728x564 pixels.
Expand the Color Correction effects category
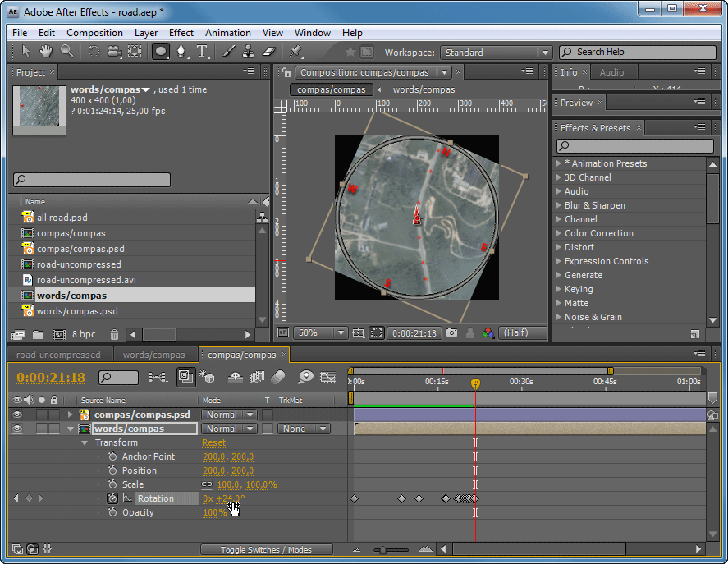pos(559,233)
